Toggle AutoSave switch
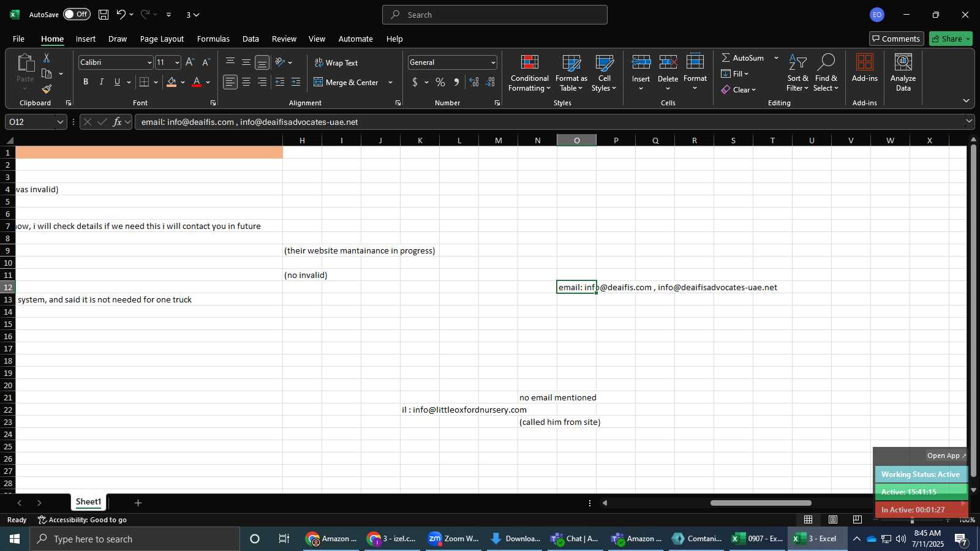This screenshot has width=980, height=551. tap(77, 14)
